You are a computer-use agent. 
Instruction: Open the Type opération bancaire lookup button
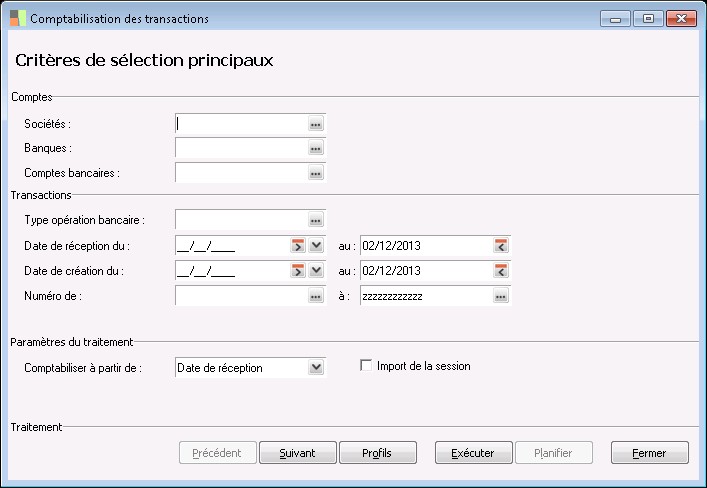point(316,220)
